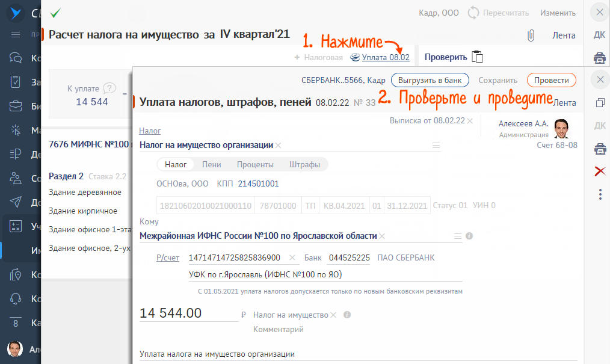Open the info icon beside the recipient field
This screenshot has width=610, height=364.
pyautogui.click(x=469, y=236)
